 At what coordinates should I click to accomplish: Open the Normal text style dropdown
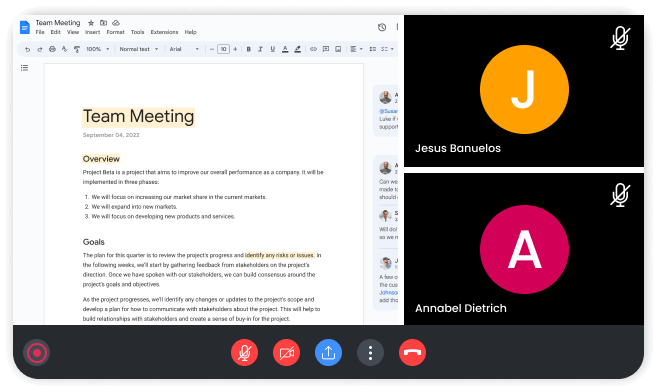coord(139,49)
